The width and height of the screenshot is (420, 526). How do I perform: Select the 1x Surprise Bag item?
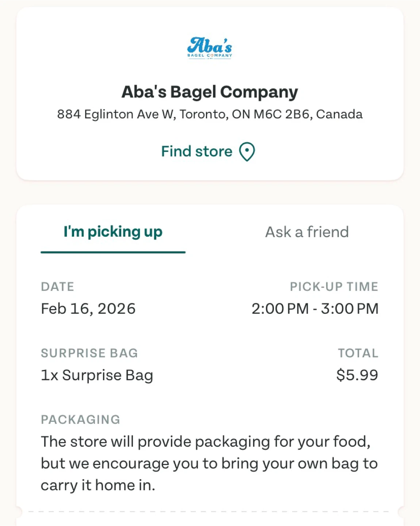[97, 375]
